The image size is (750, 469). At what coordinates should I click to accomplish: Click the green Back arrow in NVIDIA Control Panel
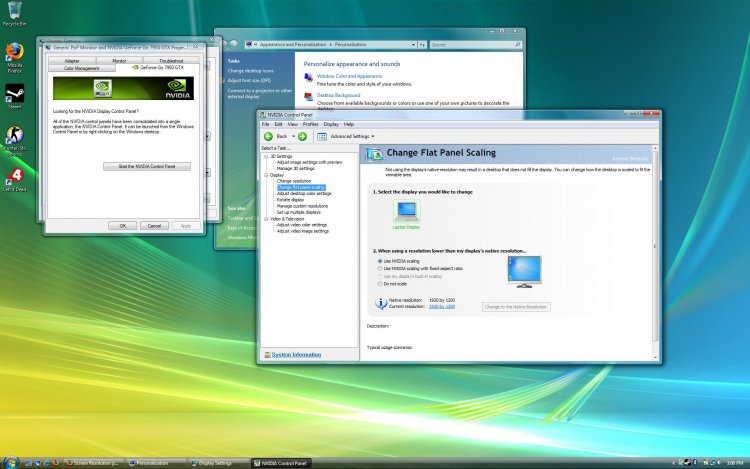click(268, 136)
